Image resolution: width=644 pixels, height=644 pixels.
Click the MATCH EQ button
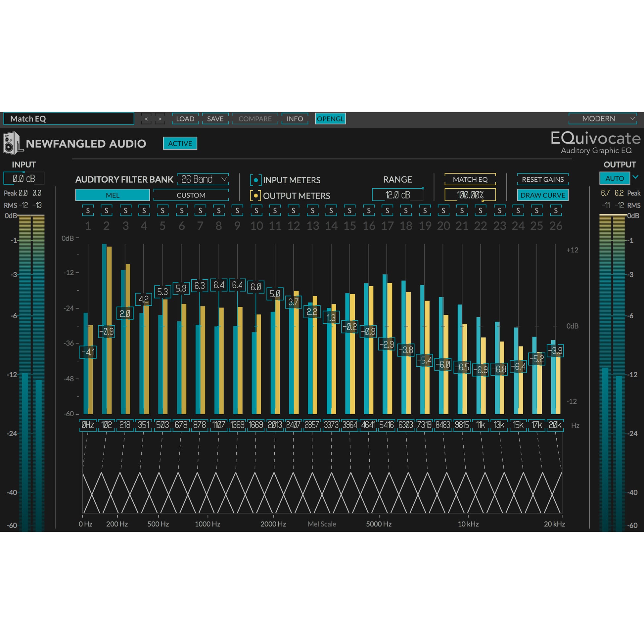[x=470, y=179]
